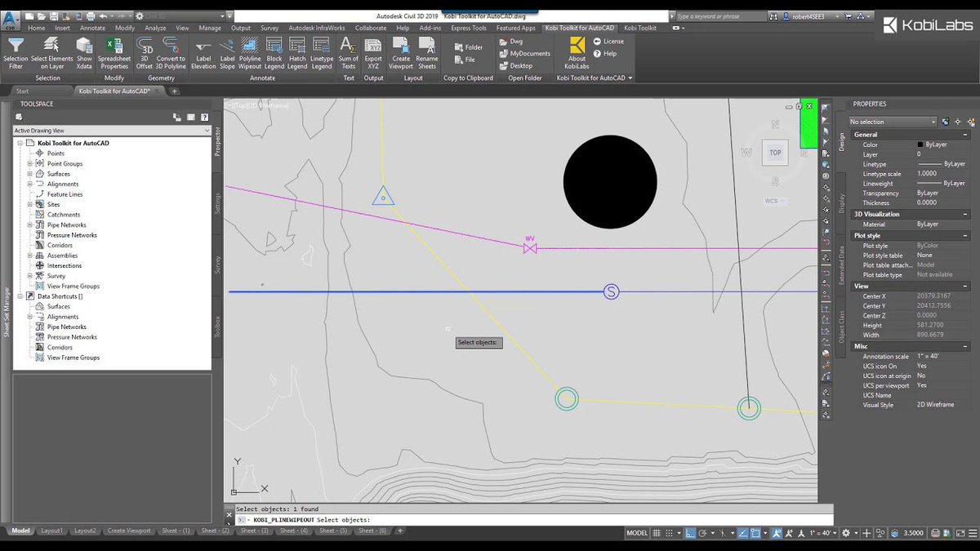Open the Dwg folder
This screenshot has height=551, width=980.
(x=510, y=41)
